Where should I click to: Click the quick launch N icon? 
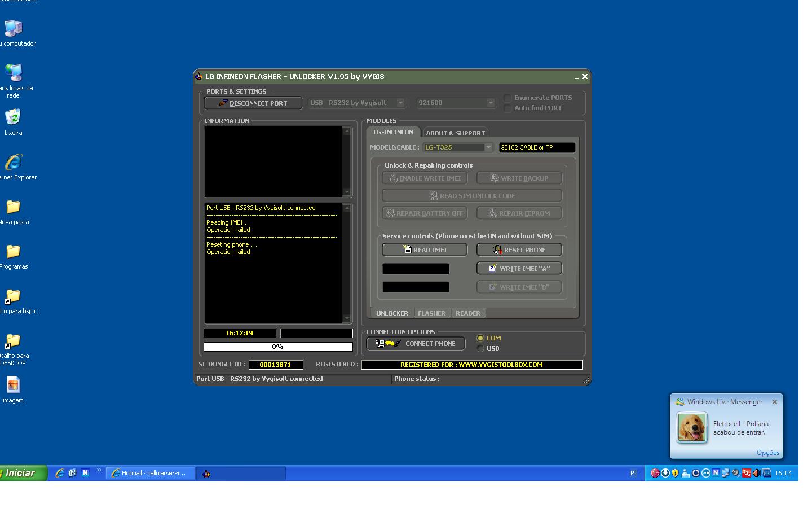click(x=85, y=473)
